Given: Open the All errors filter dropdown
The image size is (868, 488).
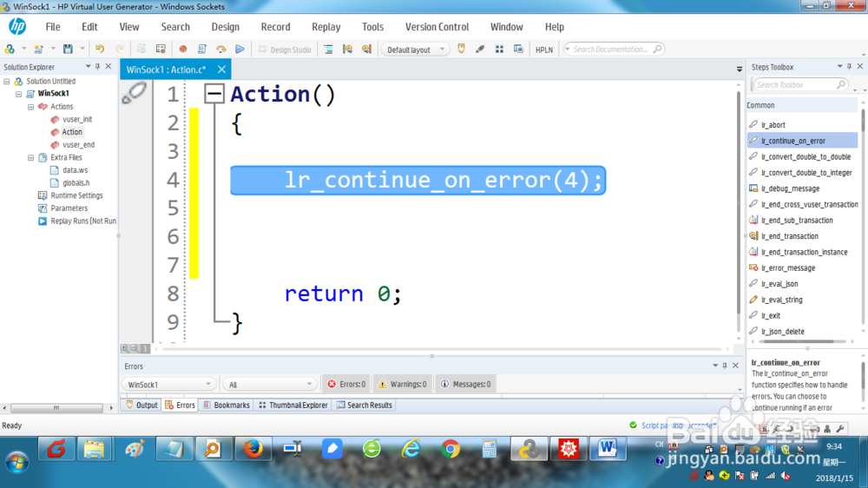Looking at the screenshot, I should pyautogui.click(x=269, y=385).
